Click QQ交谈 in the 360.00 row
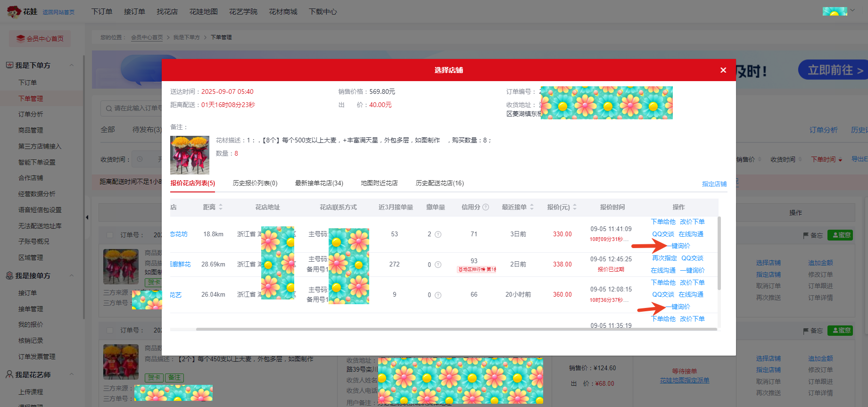Image resolution: width=868 pixels, height=407 pixels. [x=663, y=294]
